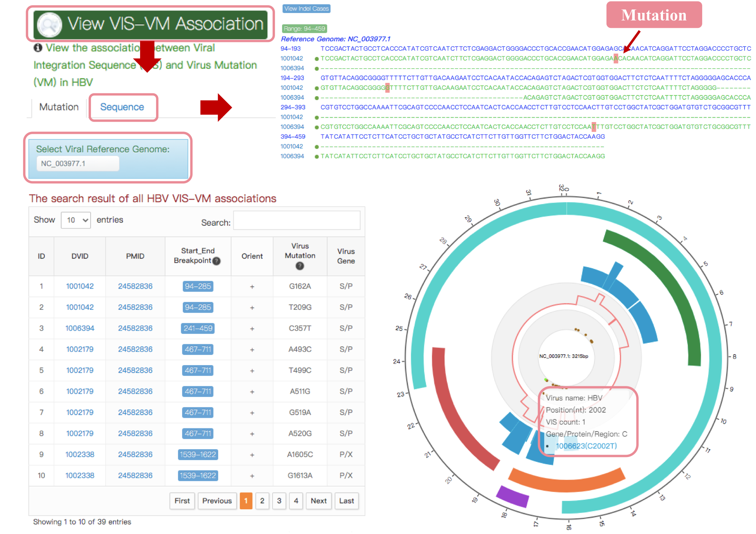
Task: Click the green dot beside 1001042 in the 94–193 block
Action: pyautogui.click(x=317, y=59)
